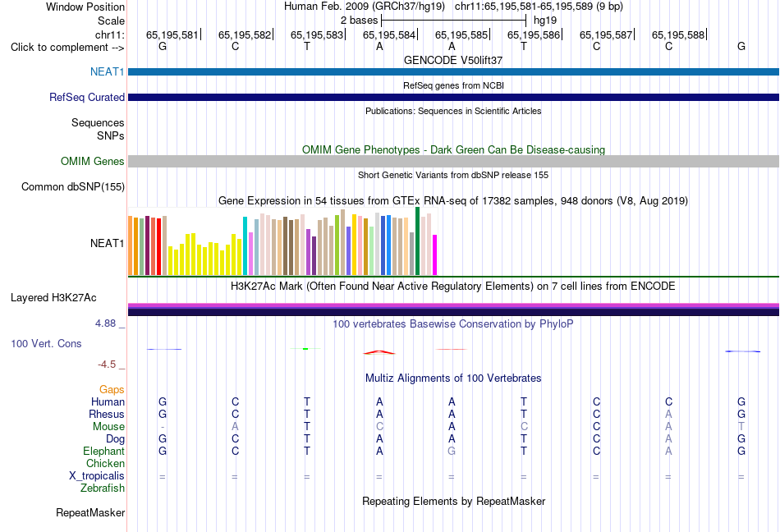Open the Layered H3K27Ac track label
Image resolution: width=780 pixels, height=532 pixels.
[53, 297]
